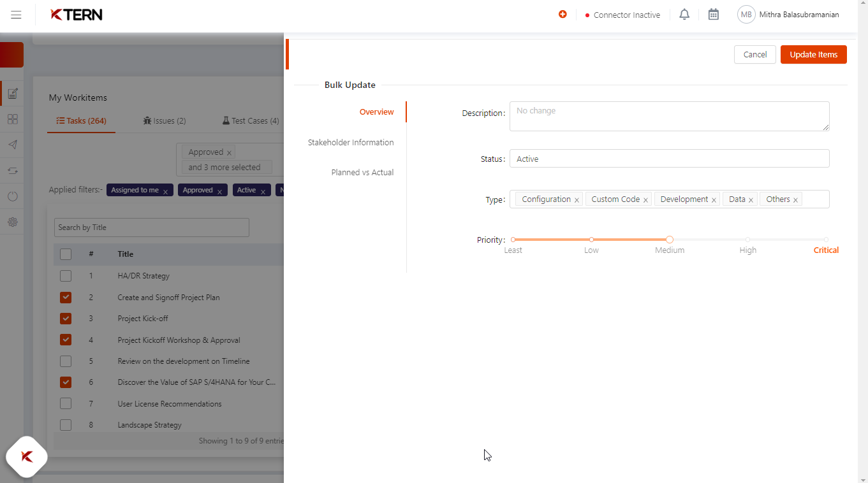868x483 pixels.
Task: Open the notifications bell
Action: click(x=684, y=14)
